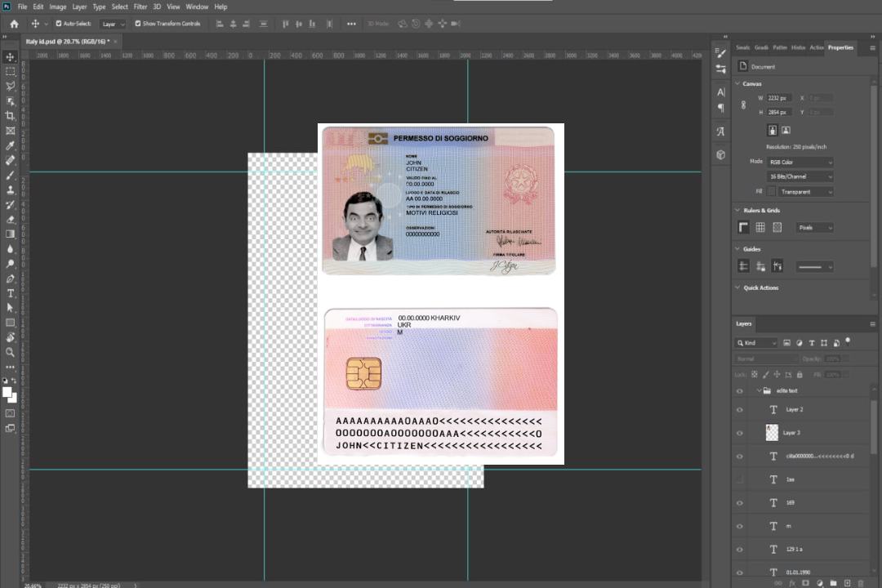Screen dimensions: 882x588
Task: Toggle the Auto-Select checkbox
Action: tap(59, 24)
